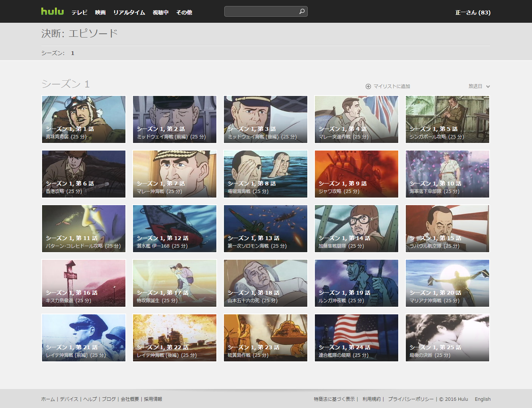The width and height of the screenshot is (532, 408).
Task: Open episode 15 ラバウル航空隊
Action: coord(448,229)
